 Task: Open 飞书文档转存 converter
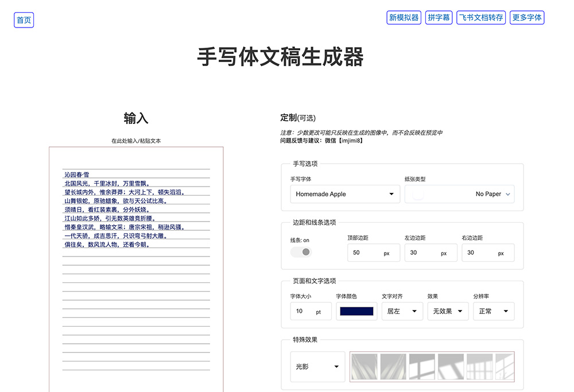480,17
